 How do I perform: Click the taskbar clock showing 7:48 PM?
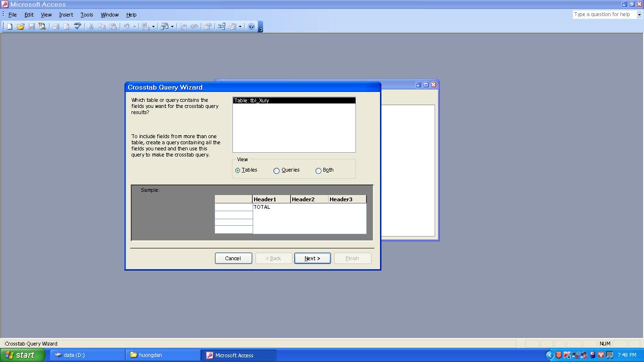(627, 355)
